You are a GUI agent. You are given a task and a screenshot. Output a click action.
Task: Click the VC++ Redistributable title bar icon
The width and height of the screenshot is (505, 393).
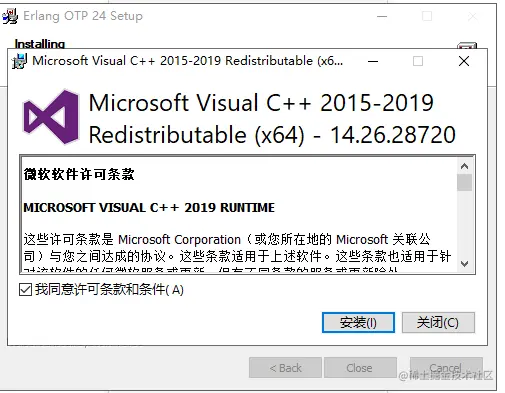(x=19, y=61)
